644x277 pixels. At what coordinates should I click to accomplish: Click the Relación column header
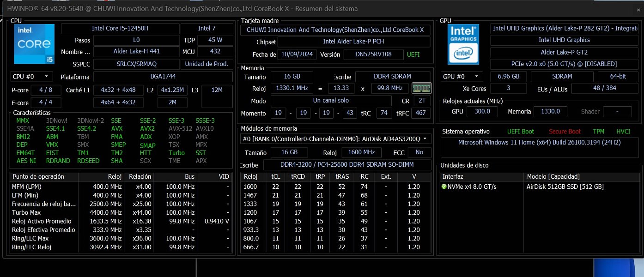click(139, 176)
